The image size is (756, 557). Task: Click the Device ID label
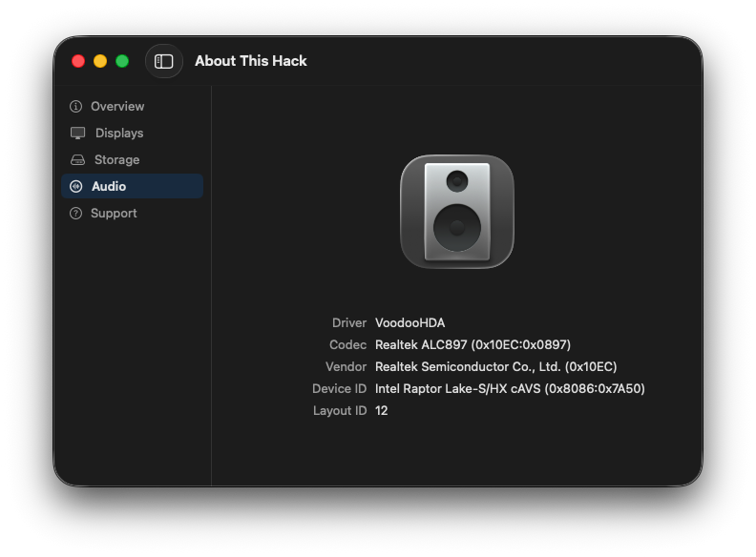pyautogui.click(x=339, y=389)
